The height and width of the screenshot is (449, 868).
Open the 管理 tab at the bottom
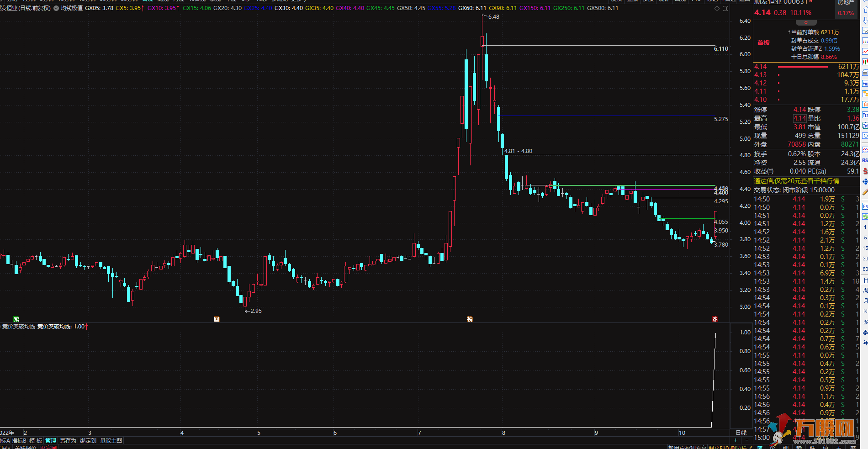click(x=51, y=441)
